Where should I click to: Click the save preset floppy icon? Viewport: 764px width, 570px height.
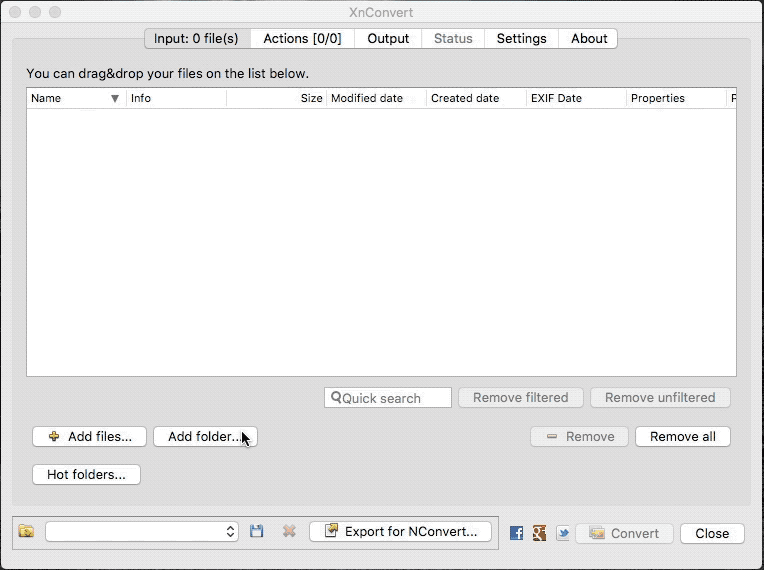(257, 531)
